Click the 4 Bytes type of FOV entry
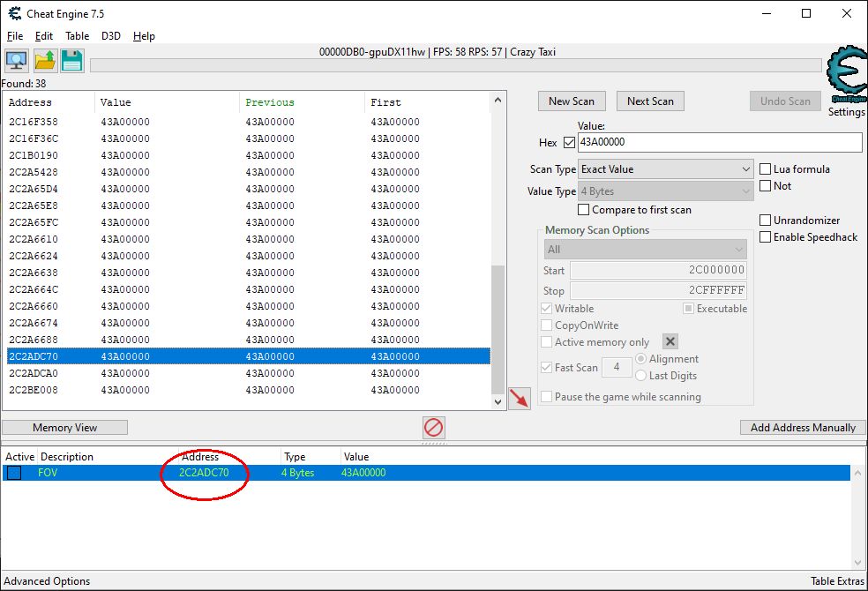This screenshot has height=591, width=868. 298,473
